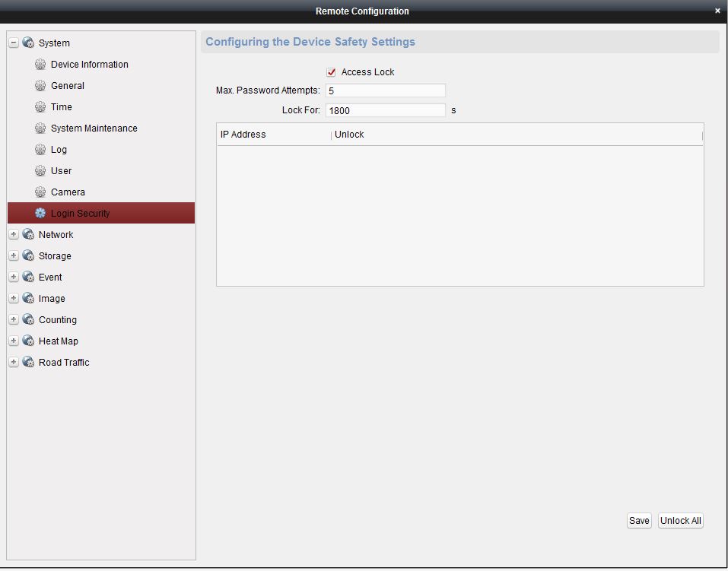
Task: Click the gear icon beside Time
Action: tap(40, 107)
